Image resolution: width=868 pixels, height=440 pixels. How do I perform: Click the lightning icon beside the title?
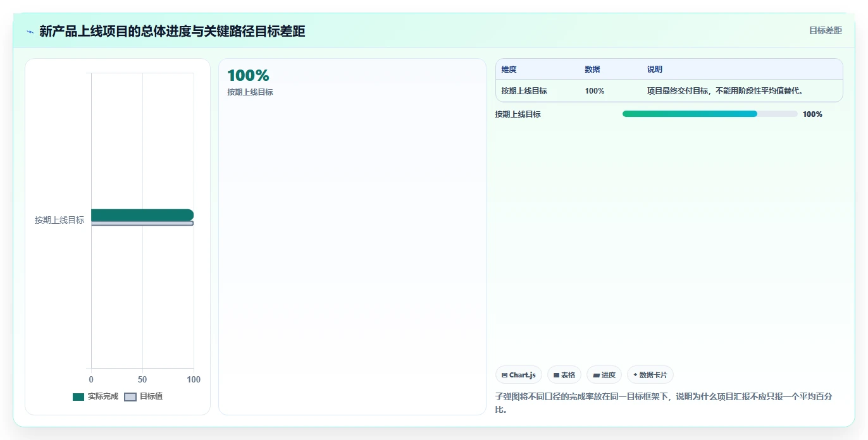[x=30, y=31]
